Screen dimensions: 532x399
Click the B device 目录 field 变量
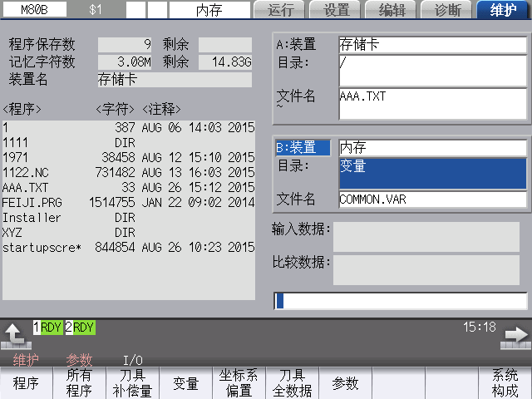click(x=432, y=172)
